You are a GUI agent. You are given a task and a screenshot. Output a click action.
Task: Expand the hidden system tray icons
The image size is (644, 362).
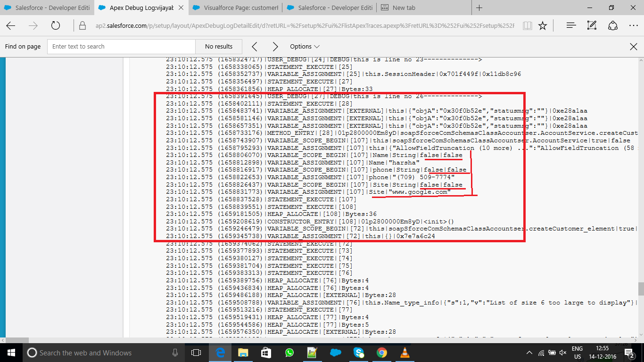click(529, 353)
